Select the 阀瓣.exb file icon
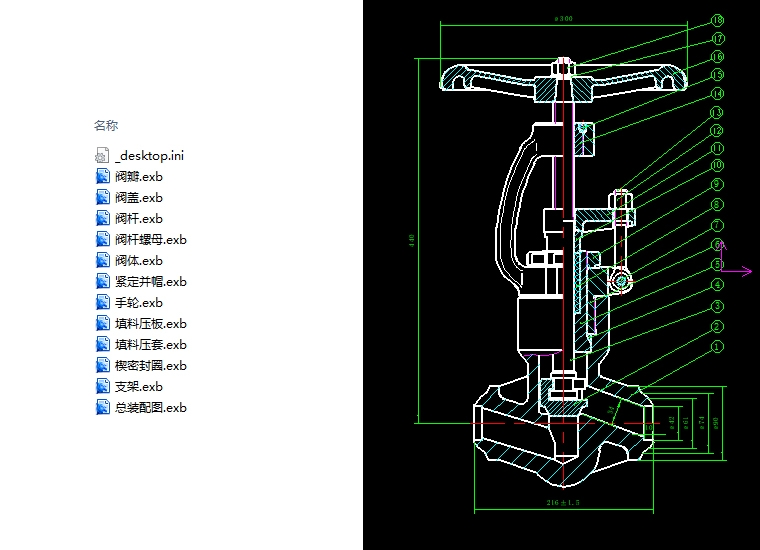The width and height of the screenshot is (760, 550). tap(102, 176)
